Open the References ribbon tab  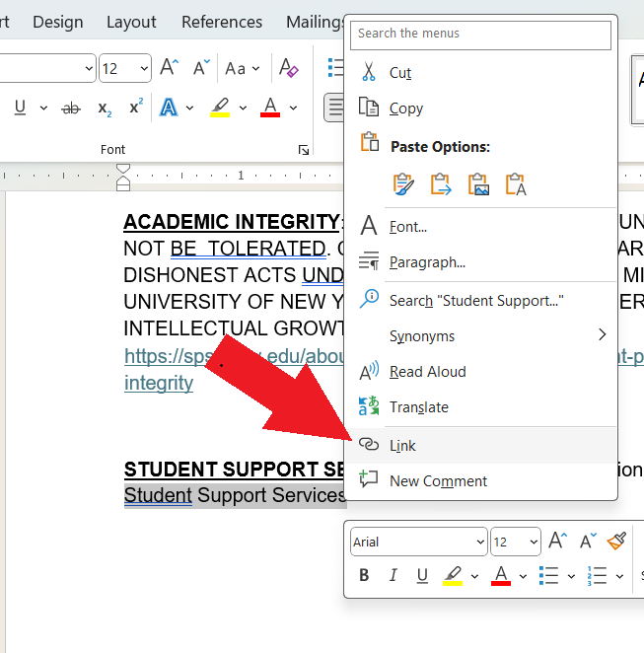pyautogui.click(x=222, y=22)
